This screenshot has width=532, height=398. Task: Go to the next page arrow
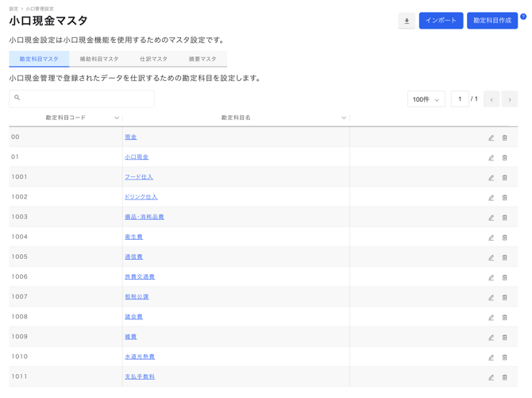pyautogui.click(x=510, y=99)
